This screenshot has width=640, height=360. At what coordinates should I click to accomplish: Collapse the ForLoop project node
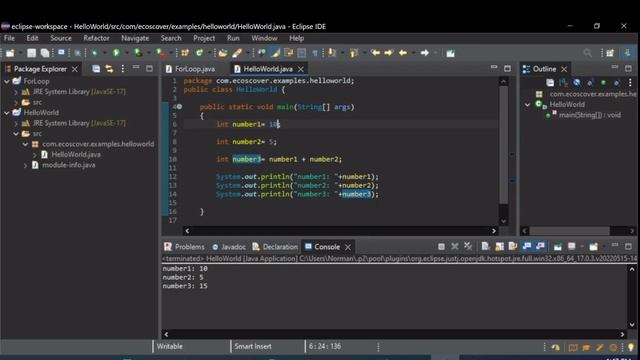pos(7,81)
